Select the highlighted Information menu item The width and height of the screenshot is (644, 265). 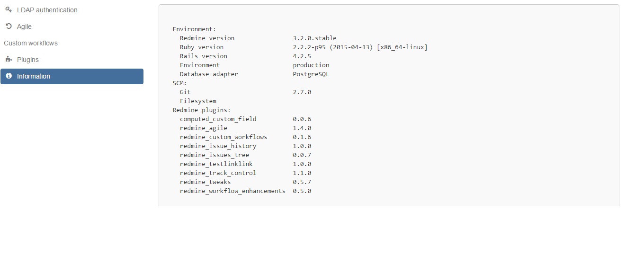pyautogui.click(x=72, y=76)
